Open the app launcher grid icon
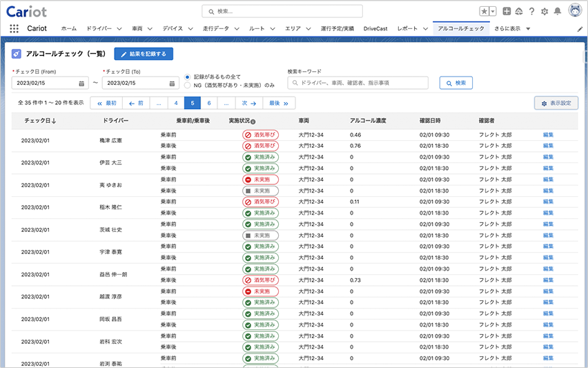Screen dimensions: 588x368 tap(14, 28)
